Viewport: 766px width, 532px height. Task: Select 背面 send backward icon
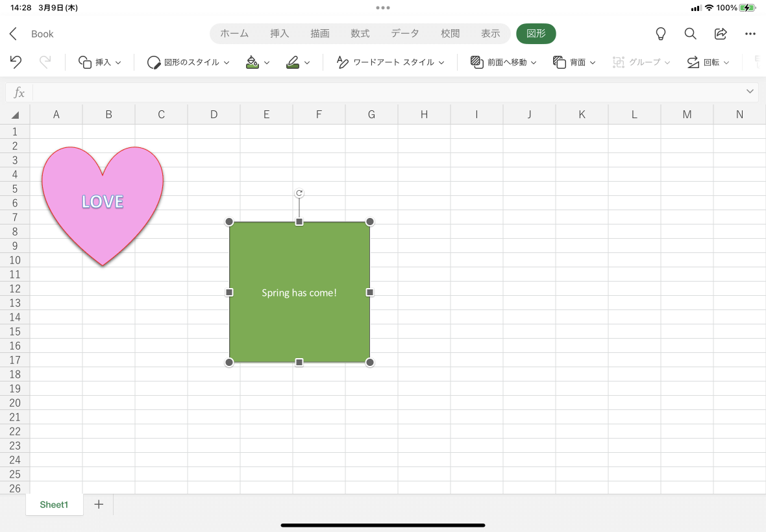pos(560,62)
